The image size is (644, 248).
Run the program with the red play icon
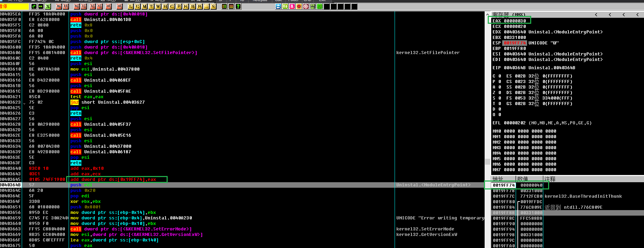coord(59,7)
